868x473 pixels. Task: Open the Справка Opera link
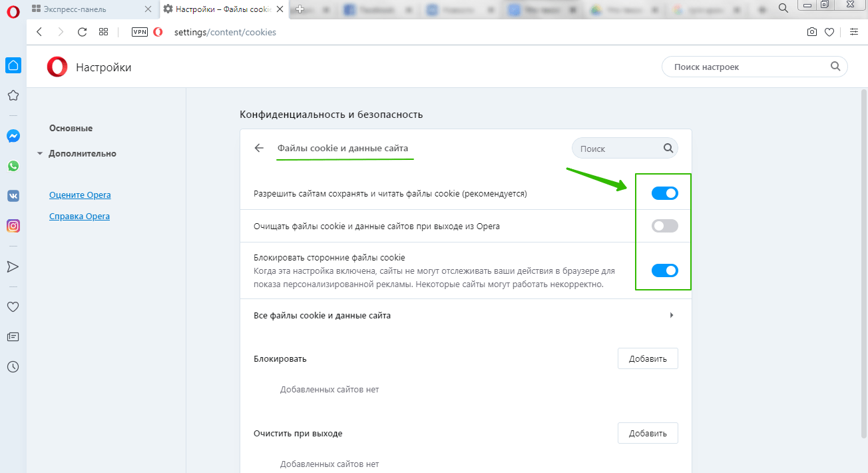click(x=79, y=217)
